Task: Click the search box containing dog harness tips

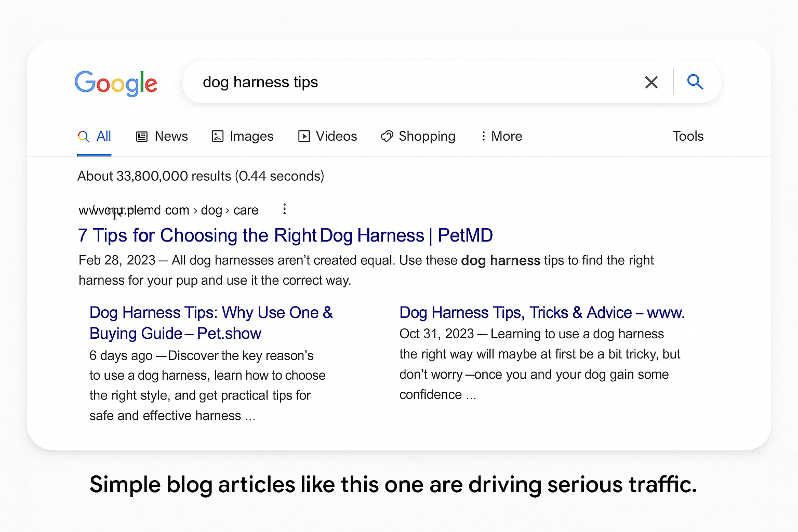Action: [451, 82]
